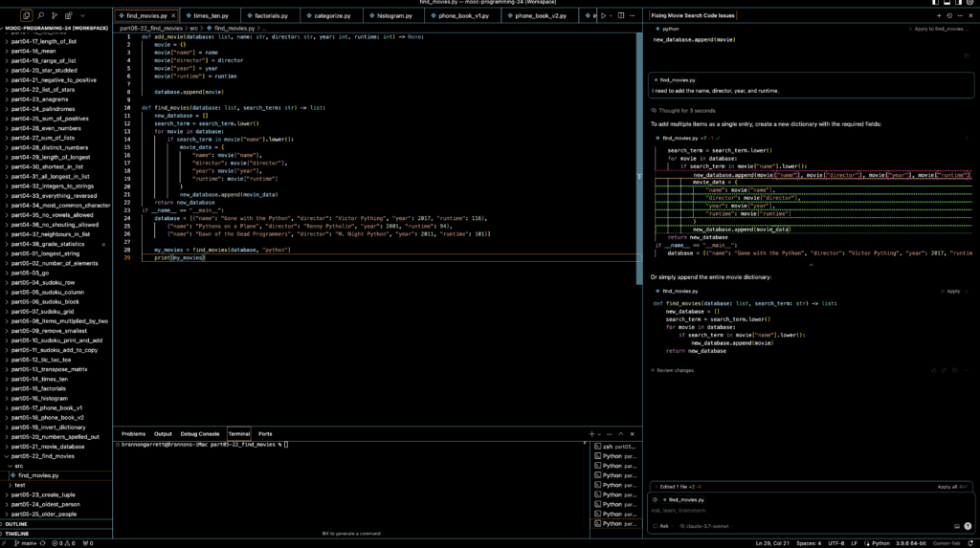Viewport: 980px width, 548px height.
Task: Open the Search view icon
Action: tap(40, 15)
